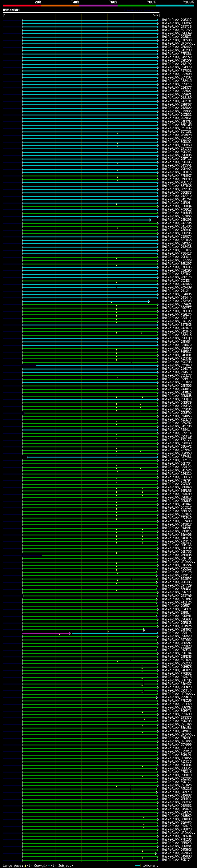Select the UniRef100_C0HH76 label
Viewport: 197px width, 868px height.
[177, 667]
